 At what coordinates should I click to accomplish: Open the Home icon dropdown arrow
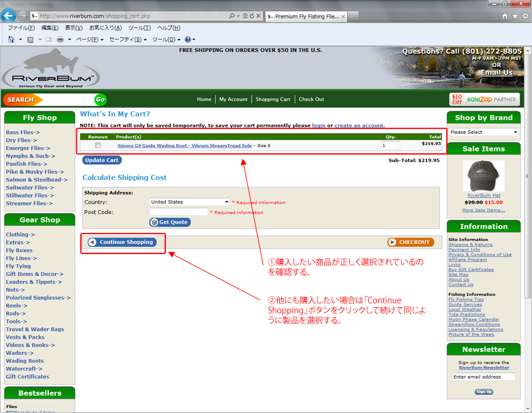[x=21, y=39]
